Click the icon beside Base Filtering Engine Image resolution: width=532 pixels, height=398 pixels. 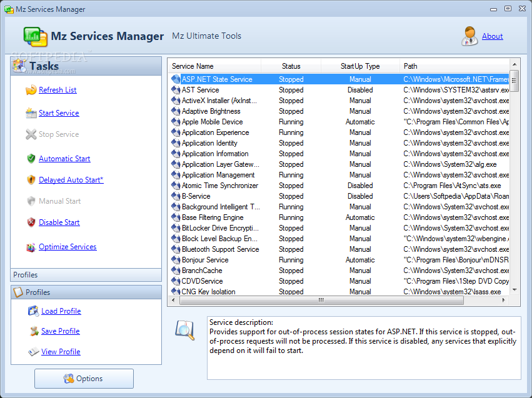[176, 217]
